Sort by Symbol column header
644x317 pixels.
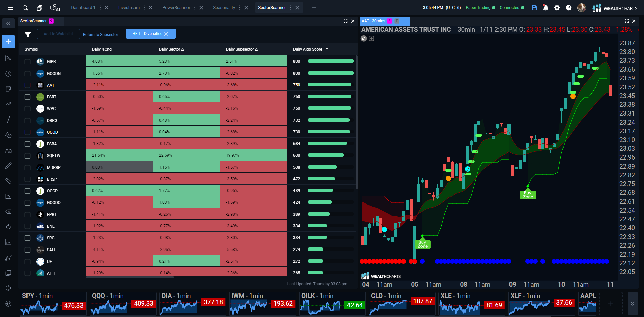pyautogui.click(x=31, y=49)
